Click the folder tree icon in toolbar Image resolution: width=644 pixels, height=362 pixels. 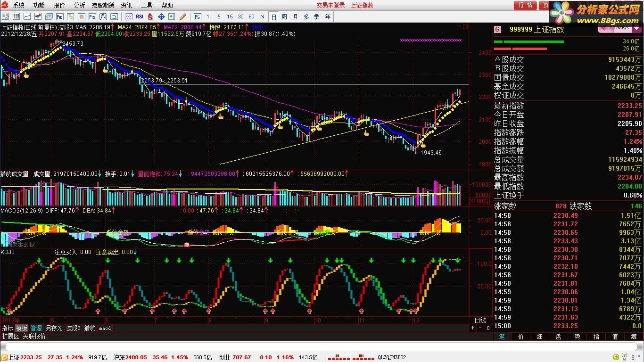[70, 16]
